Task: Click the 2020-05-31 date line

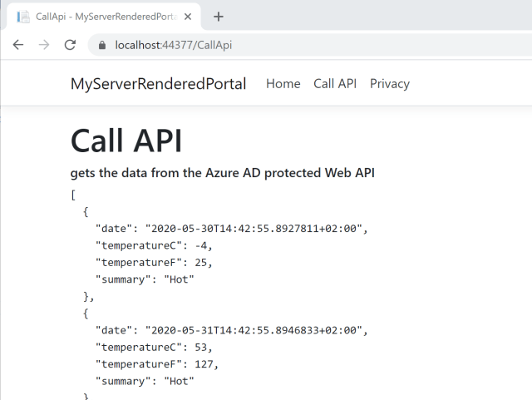Action: click(231, 330)
